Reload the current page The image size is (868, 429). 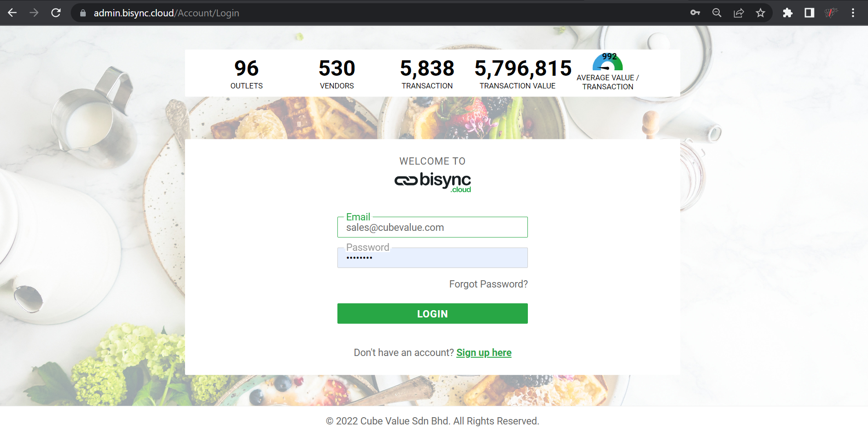tap(56, 13)
